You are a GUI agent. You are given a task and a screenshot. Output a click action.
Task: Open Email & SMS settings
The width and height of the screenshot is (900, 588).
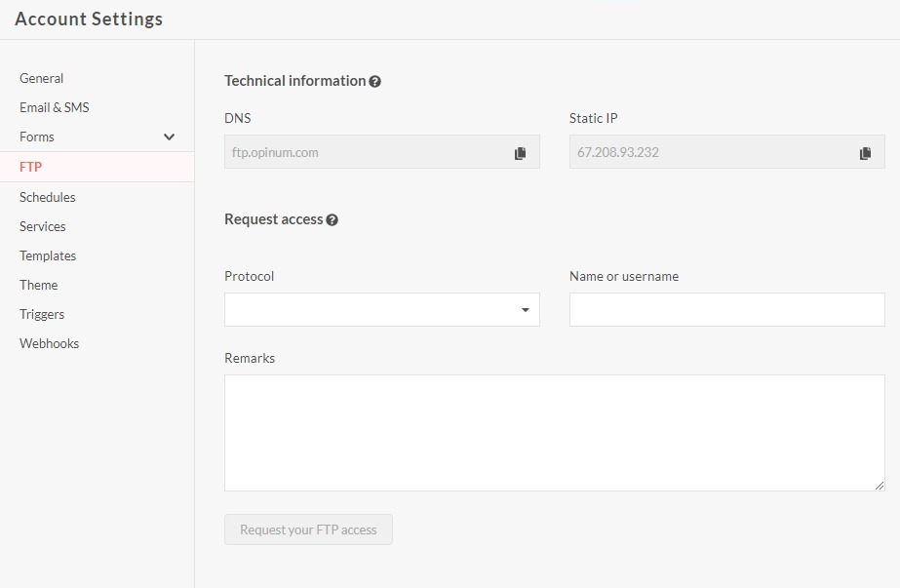click(x=55, y=107)
